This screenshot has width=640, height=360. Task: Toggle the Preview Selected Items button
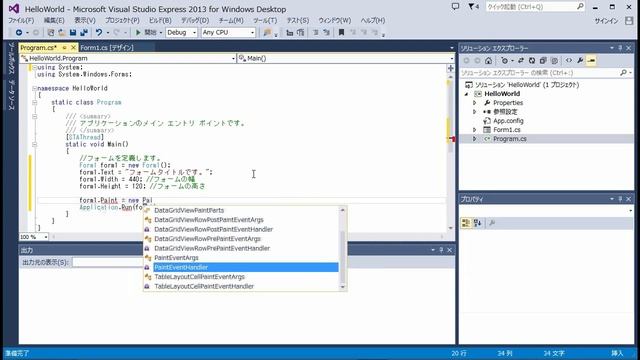click(x=591, y=60)
